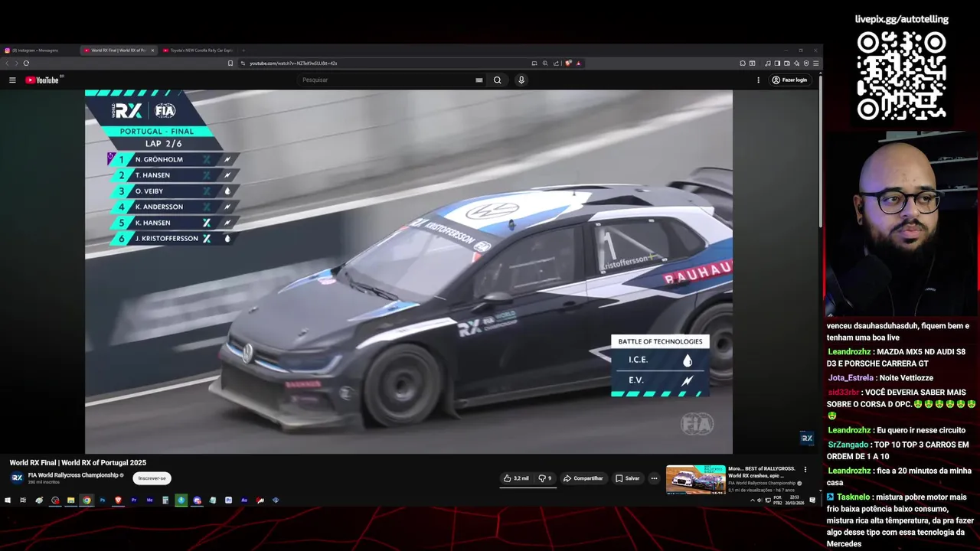Click Salvar to save video
The width and height of the screenshot is (980, 551).
click(x=628, y=478)
